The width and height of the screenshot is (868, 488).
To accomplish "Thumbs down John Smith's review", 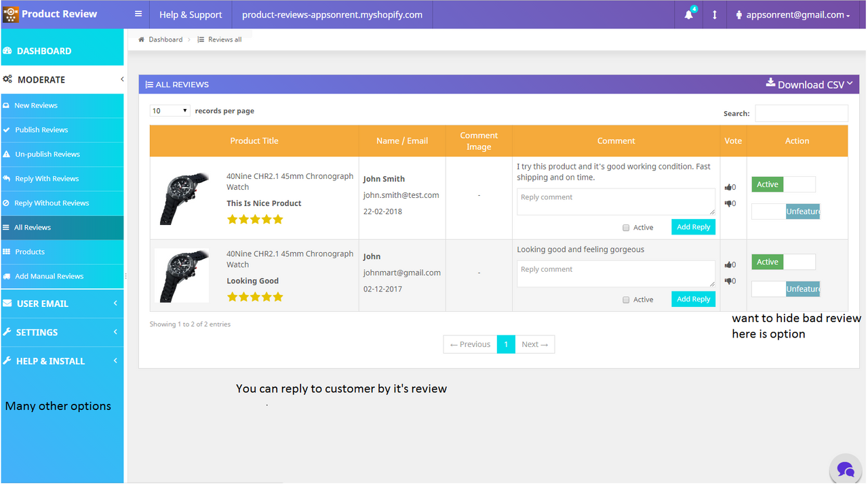I will (728, 203).
